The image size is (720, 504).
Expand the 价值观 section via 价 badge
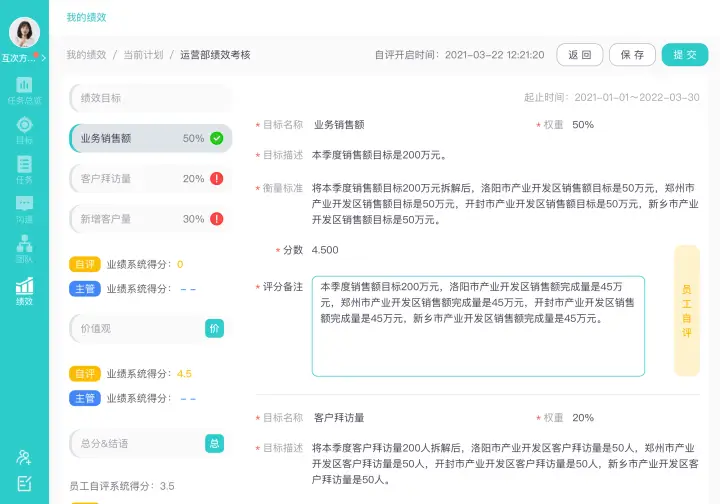coord(214,328)
